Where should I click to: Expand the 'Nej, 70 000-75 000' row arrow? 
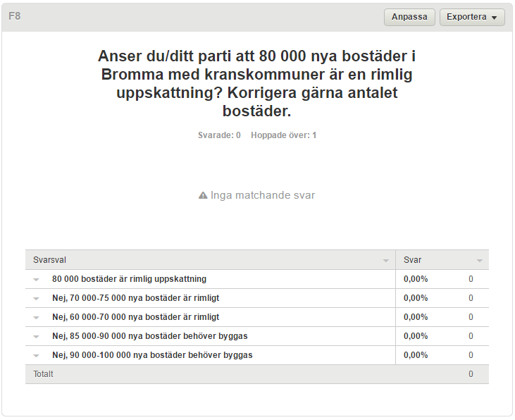36,299
